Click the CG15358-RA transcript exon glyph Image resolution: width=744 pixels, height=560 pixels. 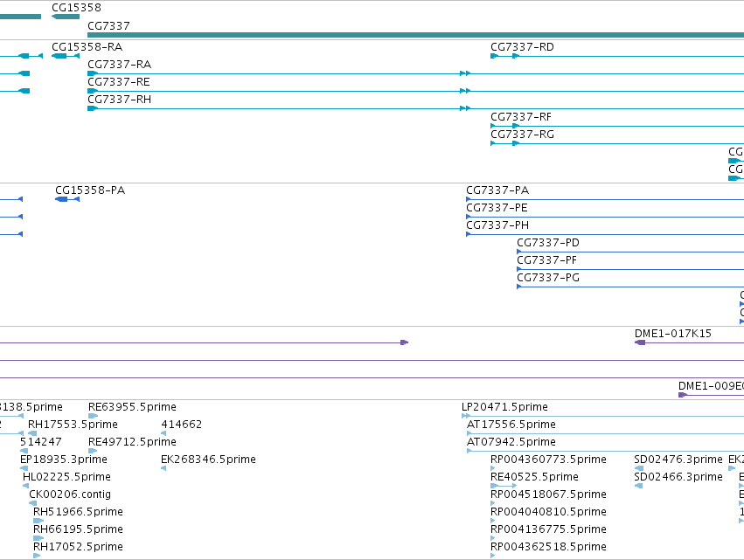(x=59, y=56)
